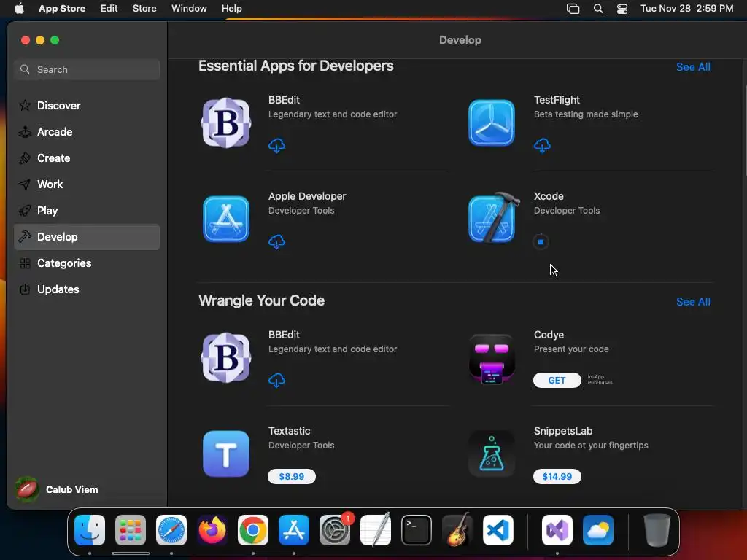Buy SnippetsLab for $14.99
Screen dimensions: 747x560
point(557,476)
